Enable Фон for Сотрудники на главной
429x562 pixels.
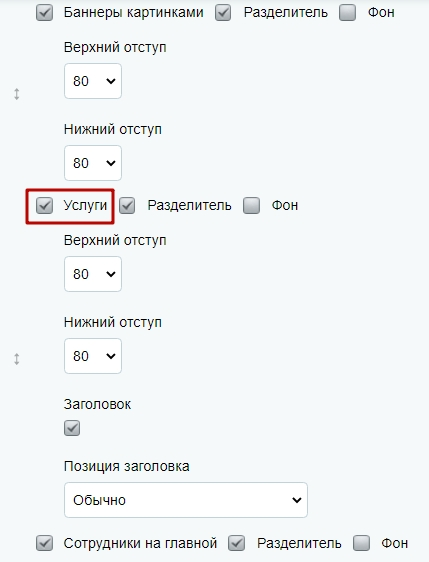click(361, 543)
